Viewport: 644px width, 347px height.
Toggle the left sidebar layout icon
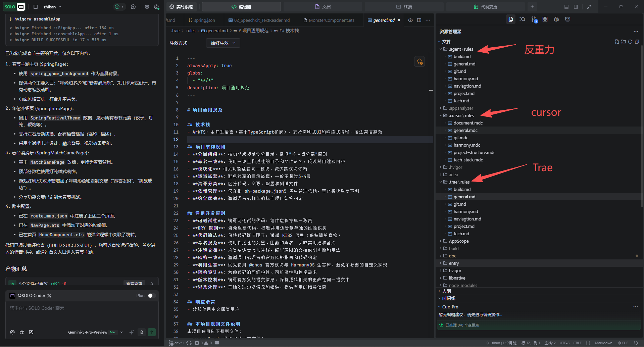coord(36,7)
